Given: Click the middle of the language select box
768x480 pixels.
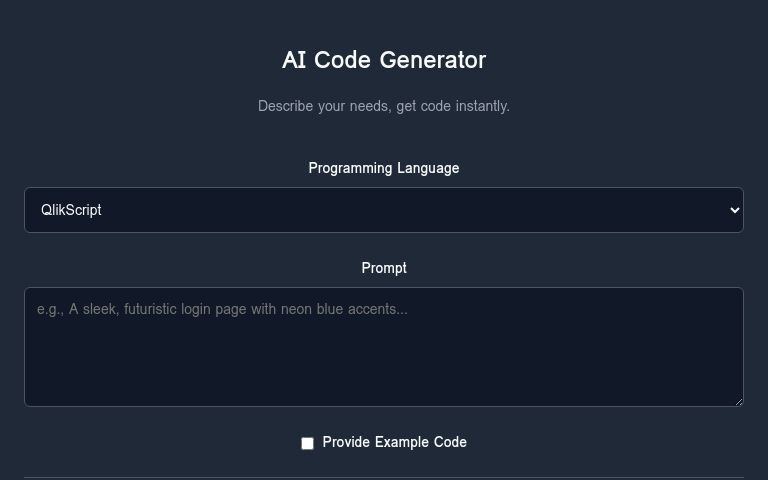Looking at the screenshot, I should (x=384, y=210).
